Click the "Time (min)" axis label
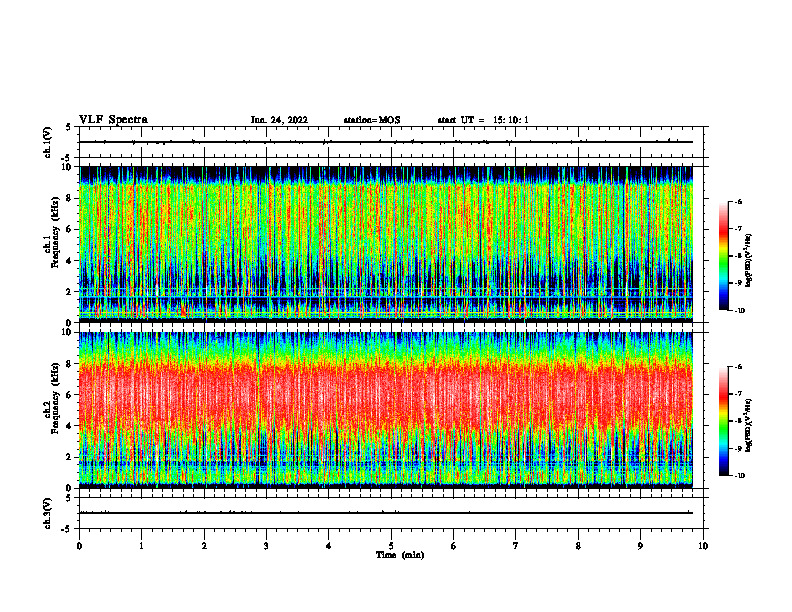The width and height of the screenshot is (792, 612). 400,555
